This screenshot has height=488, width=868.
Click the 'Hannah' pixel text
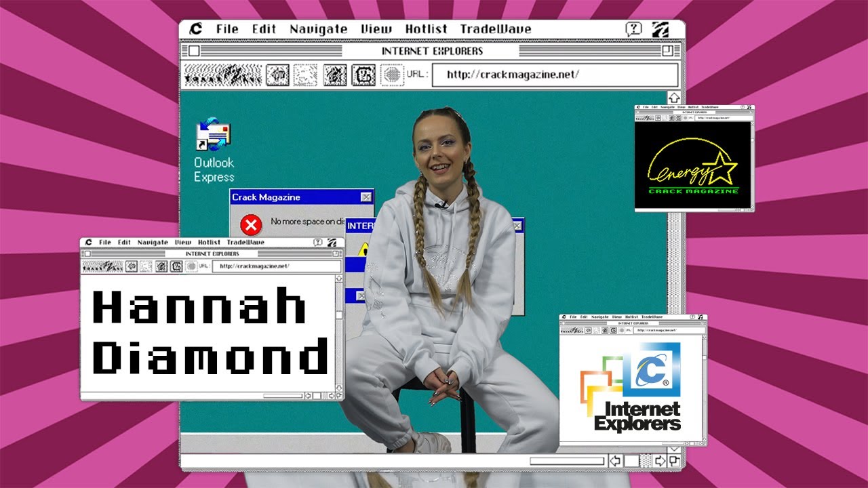click(199, 306)
